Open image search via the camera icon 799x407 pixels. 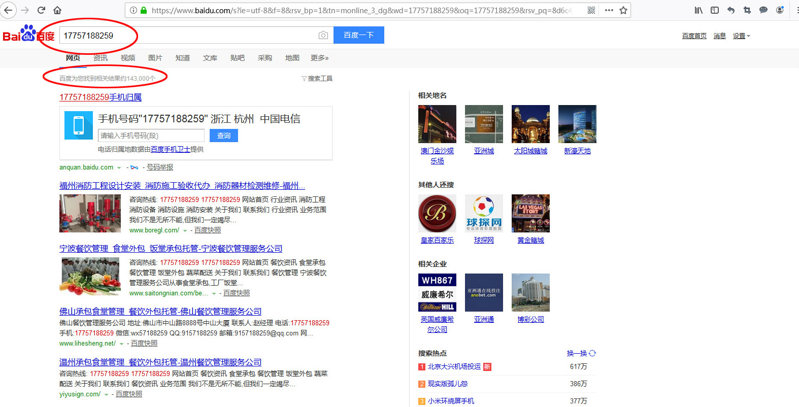(323, 35)
